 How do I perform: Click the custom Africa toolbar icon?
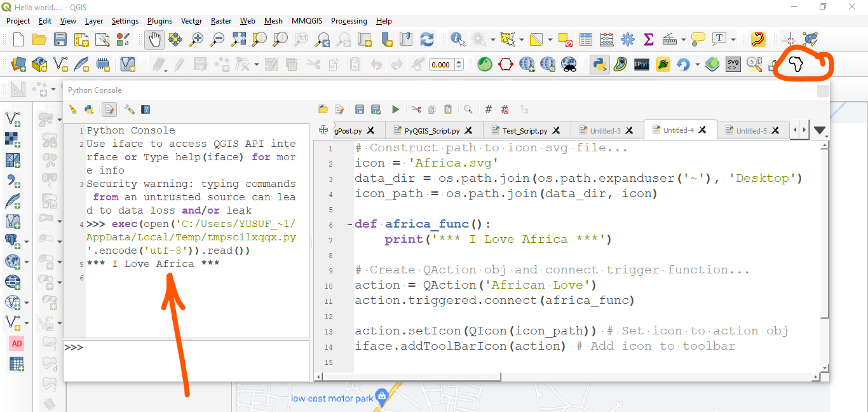[x=796, y=64]
